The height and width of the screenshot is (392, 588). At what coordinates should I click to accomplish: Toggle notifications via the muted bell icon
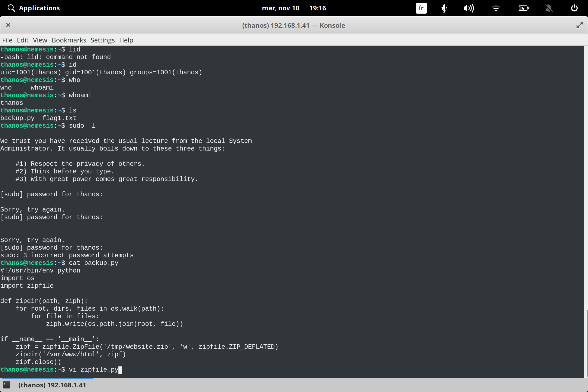tap(549, 8)
